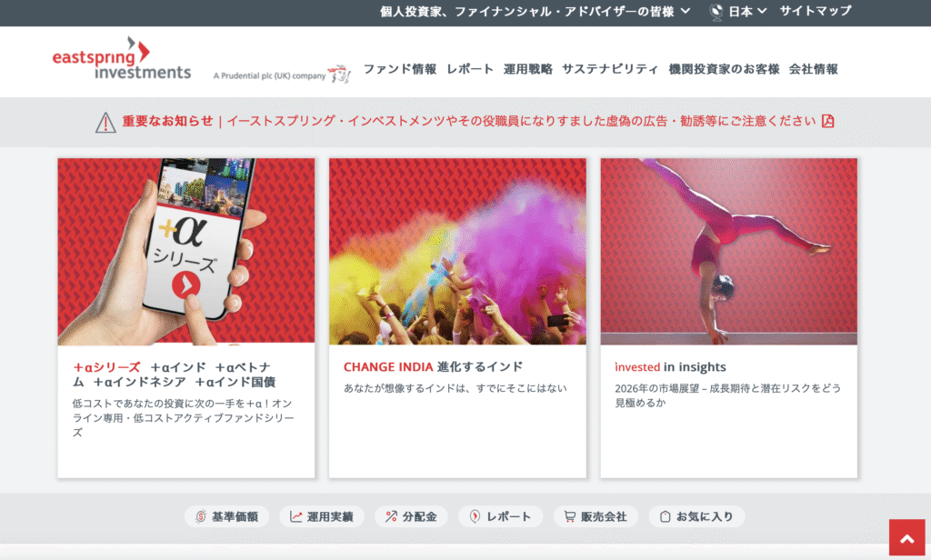Image resolution: width=931 pixels, height=560 pixels.
Task: Open the CHANGE INDIA 進化するインド title
Action: point(433,367)
